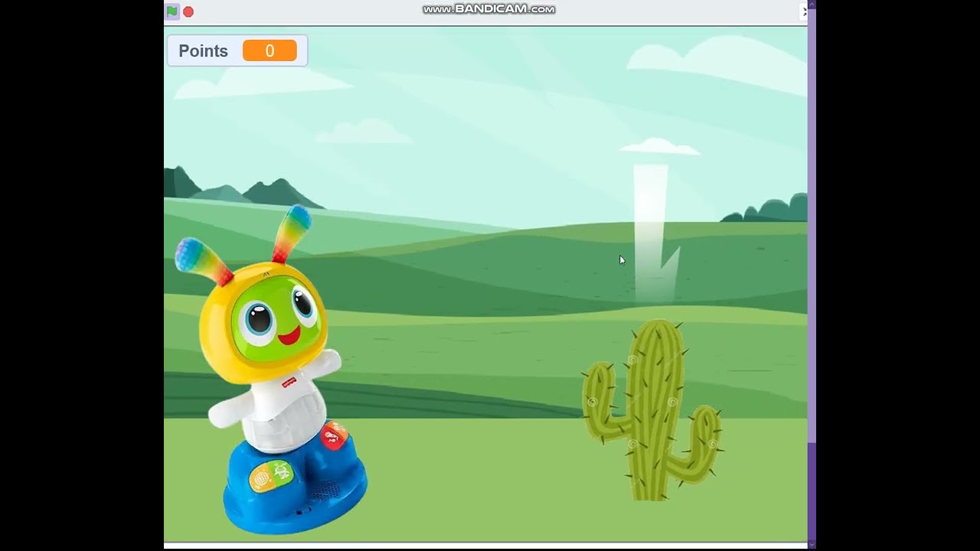The image size is (980, 551).
Task: Click the fullscreen toggle icon at top right
Action: pos(803,11)
